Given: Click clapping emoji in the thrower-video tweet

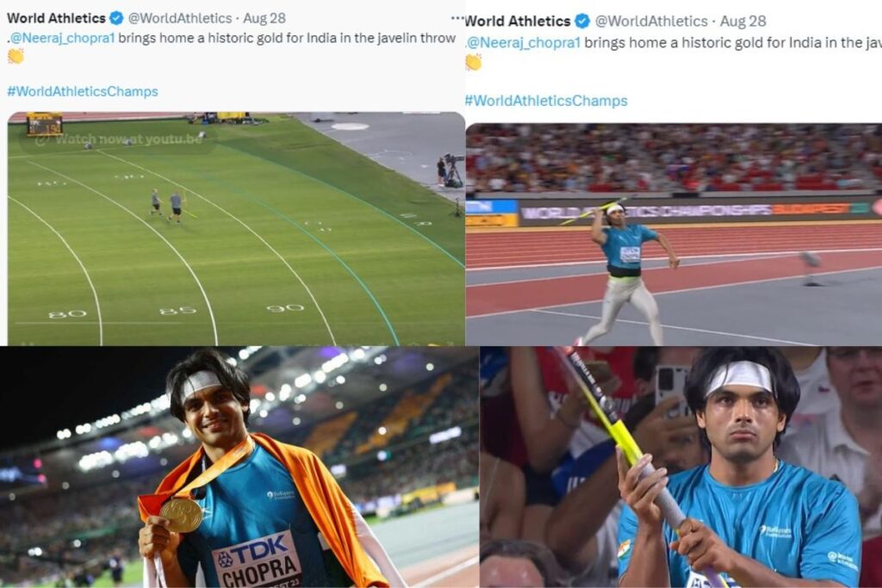Looking at the screenshot, I should point(474,62).
